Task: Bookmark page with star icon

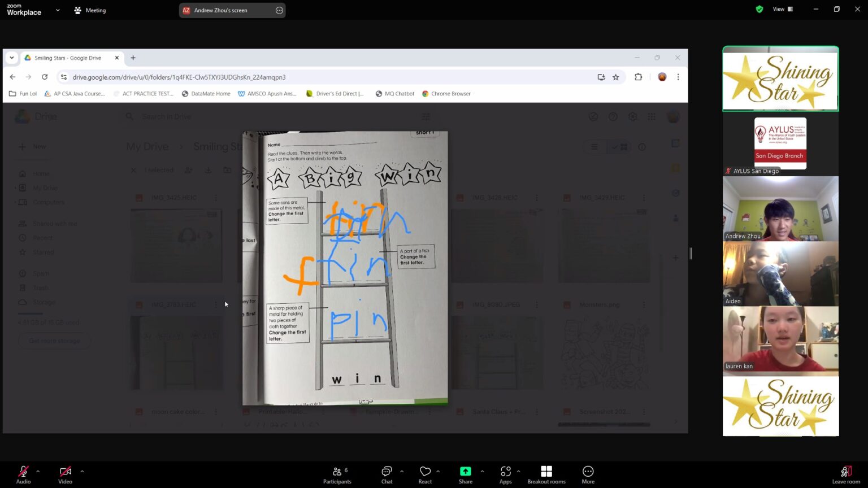Action: pos(616,77)
